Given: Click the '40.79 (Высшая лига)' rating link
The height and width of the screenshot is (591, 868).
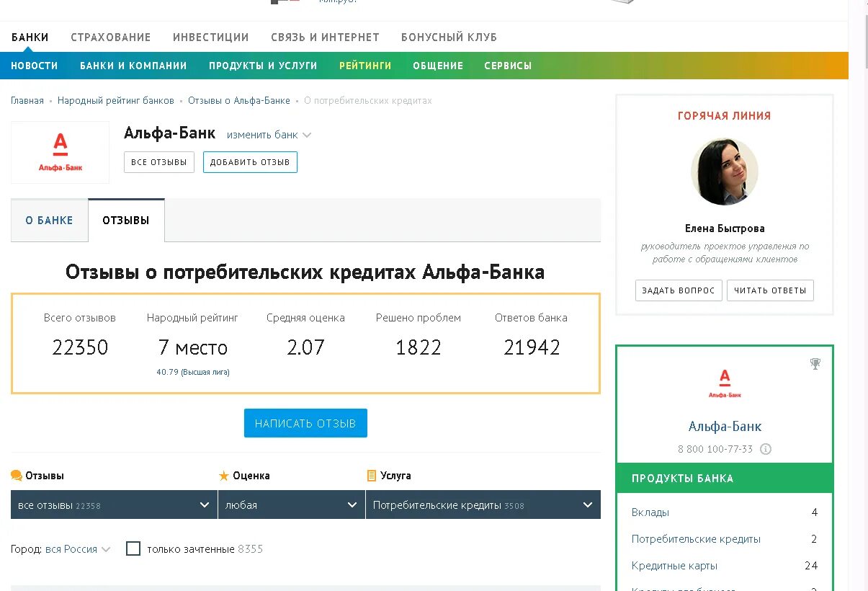Looking at the screenshot, I should (x=193, y=373).
